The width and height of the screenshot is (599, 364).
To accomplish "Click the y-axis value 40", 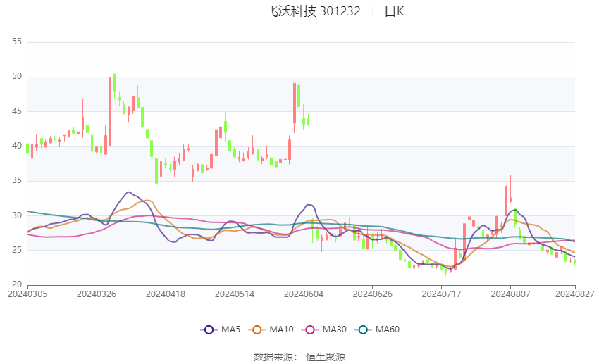I will 17,146.
